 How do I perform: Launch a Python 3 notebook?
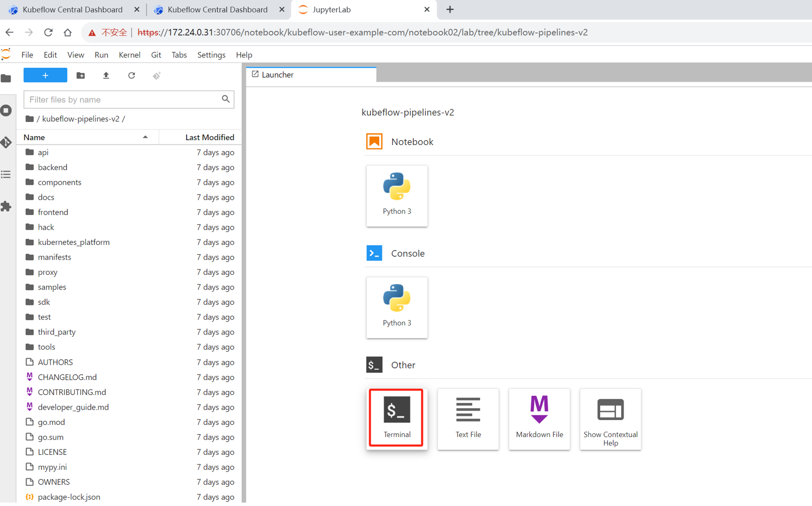[396, 196]
